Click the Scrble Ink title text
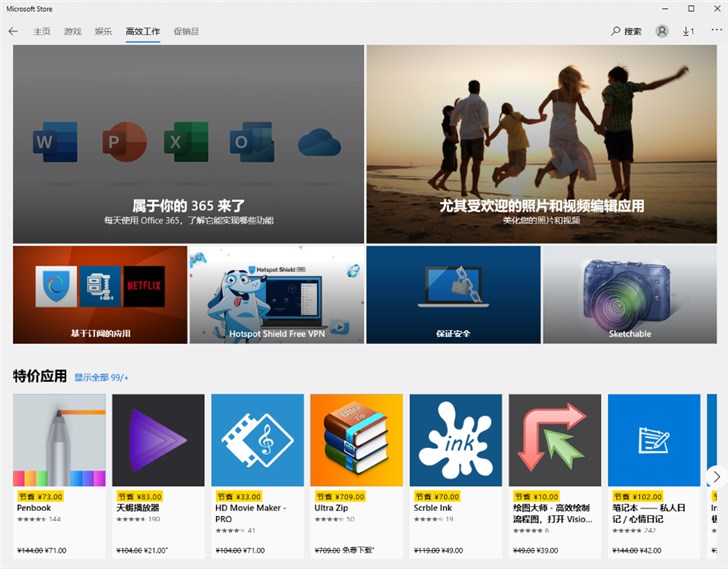Image resolution: width=728 pixels, height=569 pixels. (x=433, y=508)
